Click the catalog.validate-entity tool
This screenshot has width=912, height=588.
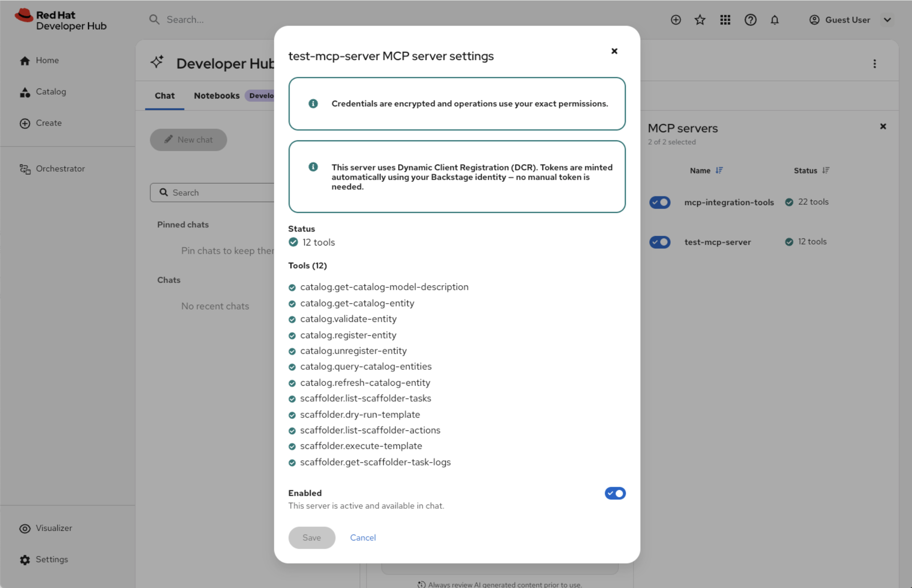tap(348, 319)
